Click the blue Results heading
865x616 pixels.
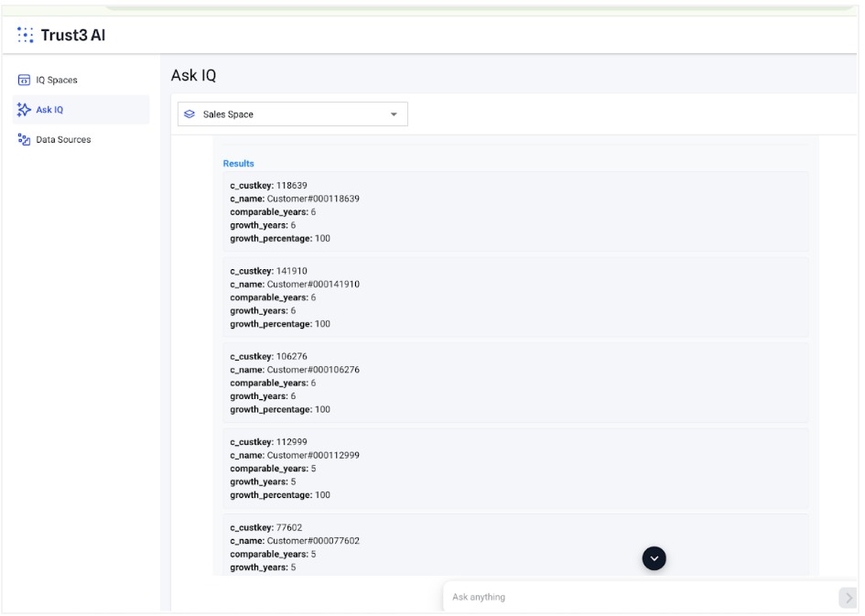coord(239,164)
